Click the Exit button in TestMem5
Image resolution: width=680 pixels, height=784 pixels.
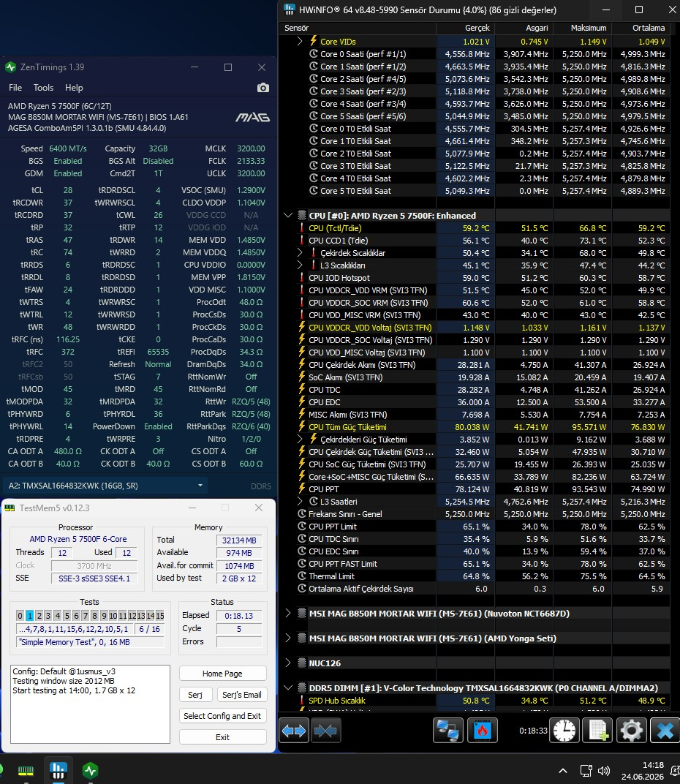click(222, 737)
